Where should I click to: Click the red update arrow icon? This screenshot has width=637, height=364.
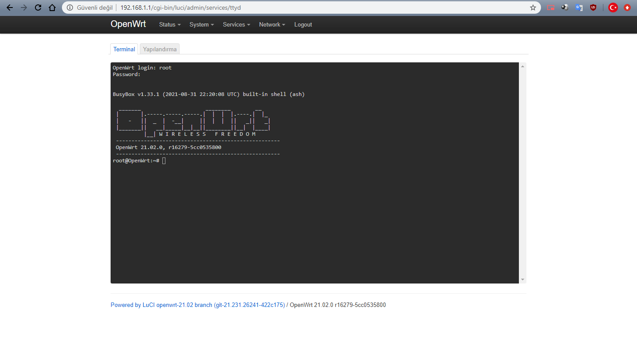coord(627,8)
